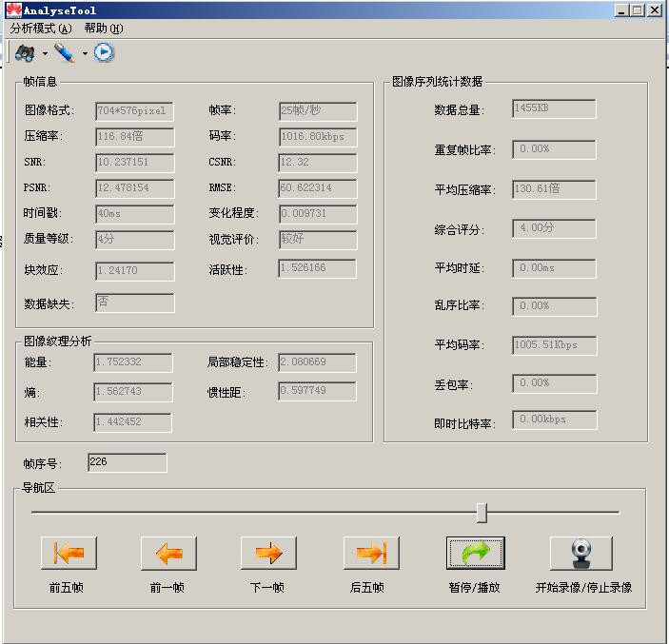Click the 帧序号 frame number field

click(127, 463)
